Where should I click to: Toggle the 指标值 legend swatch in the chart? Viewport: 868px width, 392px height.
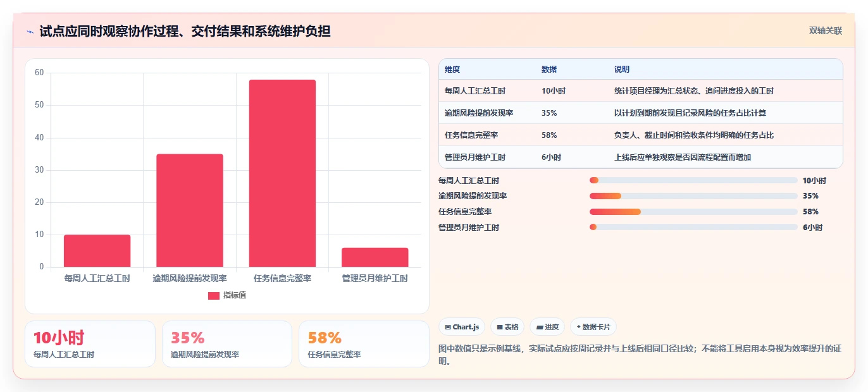click(x=214, y=296)
